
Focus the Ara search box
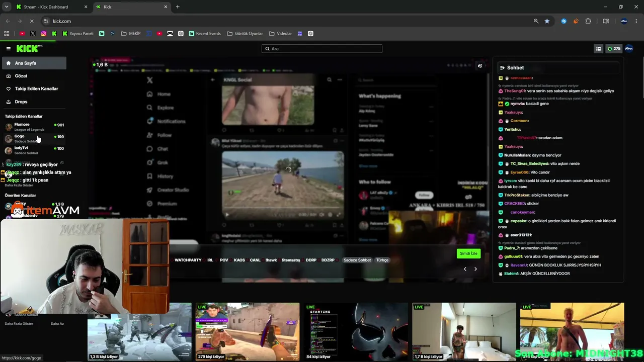coord(322,49)
